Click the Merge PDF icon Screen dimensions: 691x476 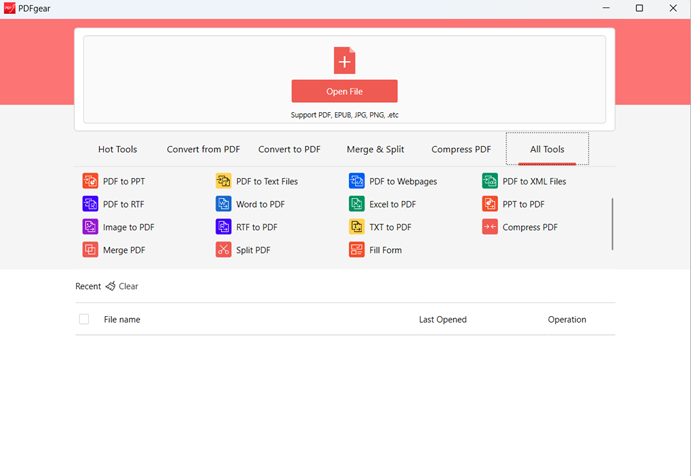(90, 249)
